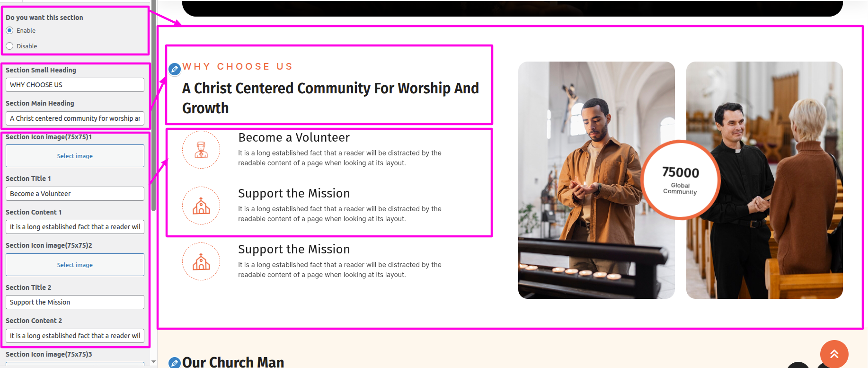Viewport: 868px width, 368px height.
Task: Click Select image for Section Icon 2
Action: point(75,265)
